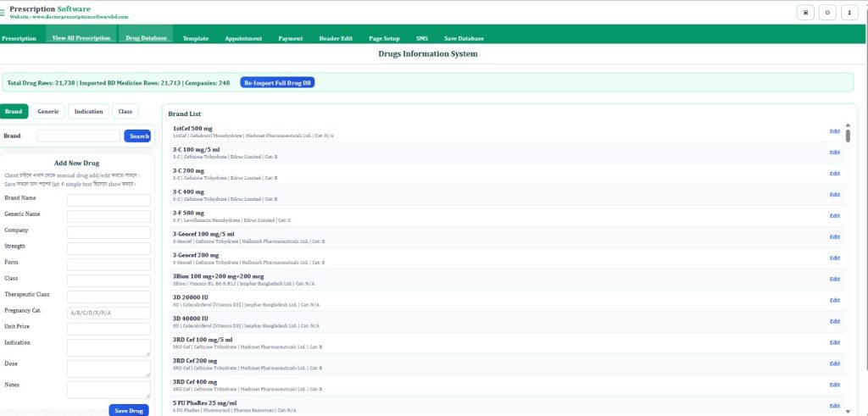Screen dimensions: 868x416
Task: Edit the 3-C 200 mg entry
Action: click(834, 173)
